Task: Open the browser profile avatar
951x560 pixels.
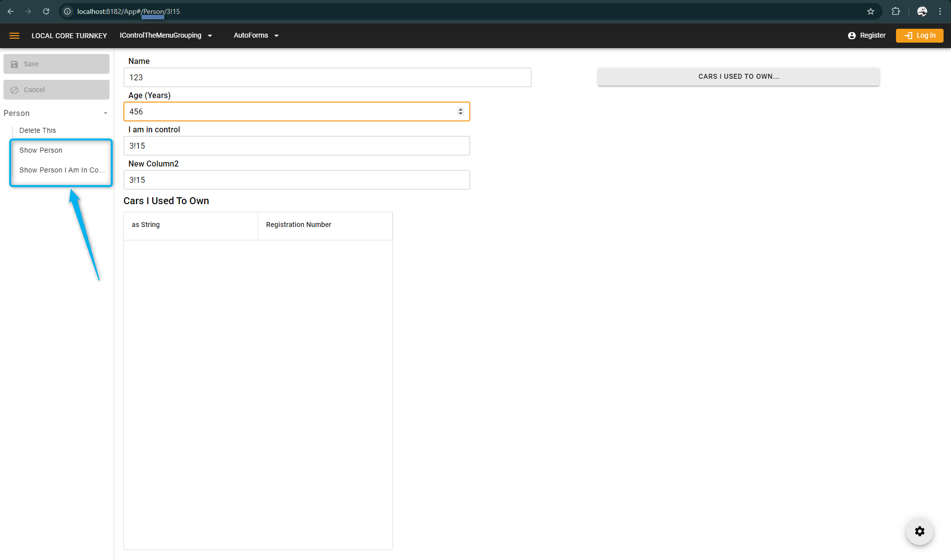Action: click(x=922, y=11)
